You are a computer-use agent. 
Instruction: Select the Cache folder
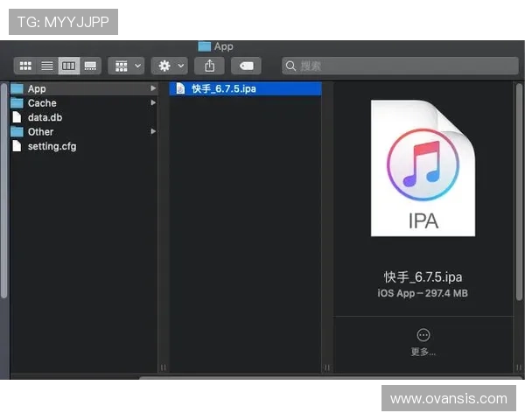click(84, 103)
